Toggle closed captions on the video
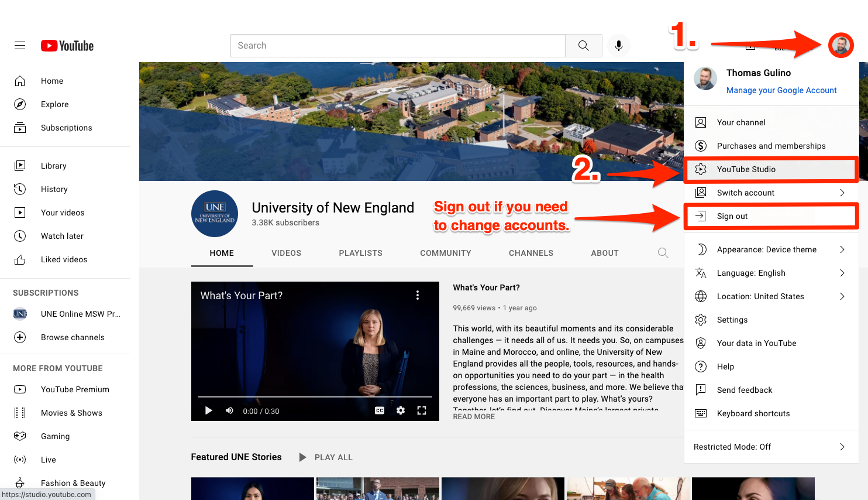 point(380,410)
